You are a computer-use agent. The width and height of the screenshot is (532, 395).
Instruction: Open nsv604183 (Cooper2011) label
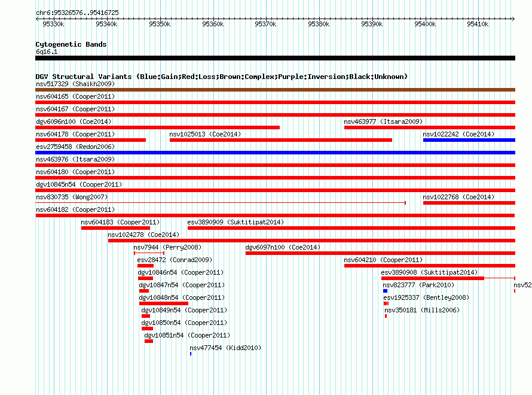point(120,222)
